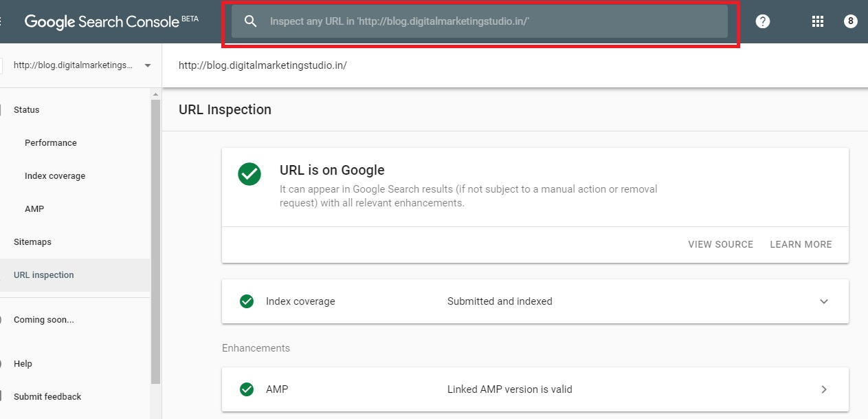Open Index coverage in the sidebar
868x419 pixels.
55,176
